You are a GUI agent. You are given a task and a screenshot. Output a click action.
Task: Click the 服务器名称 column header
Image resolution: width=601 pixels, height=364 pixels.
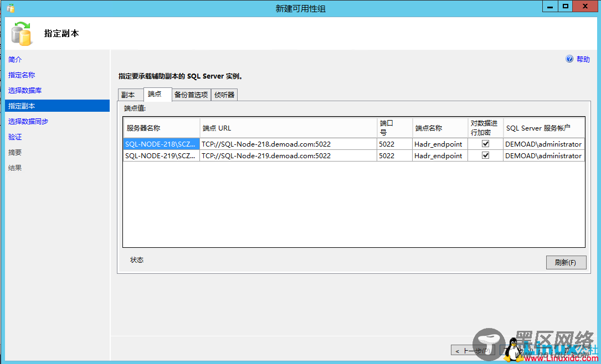(x=161, y=128)
